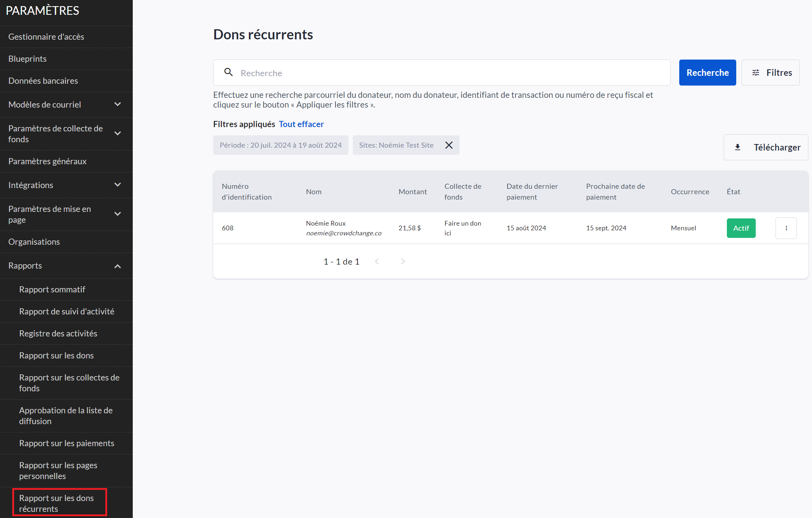
Task: Click the green Actif status badge
Action: [x=741, y=228]
